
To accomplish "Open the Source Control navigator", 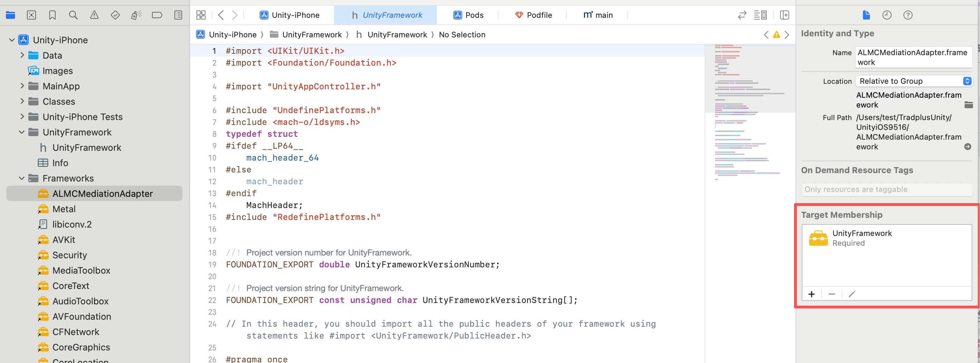I will (31, 15).
